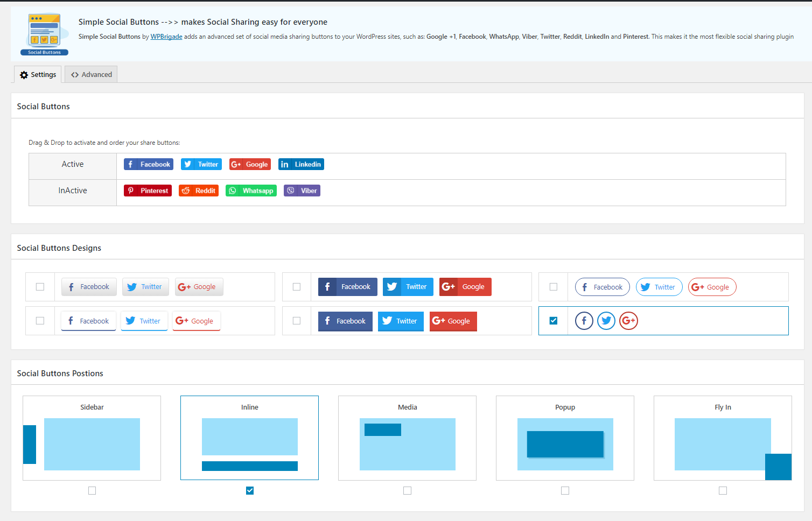
Task: Enable the first flat buttons design checkbox
Action: point(40,287)
